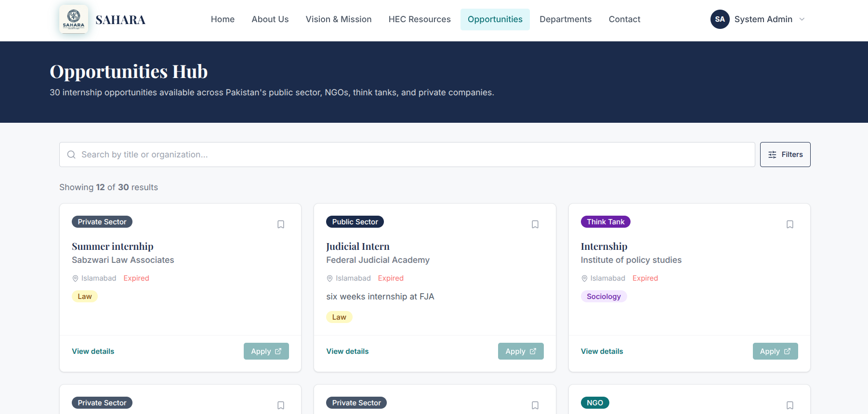The image size is (868, 414).
Task: Open the Departments menu item
Action: tap(566, 19)
